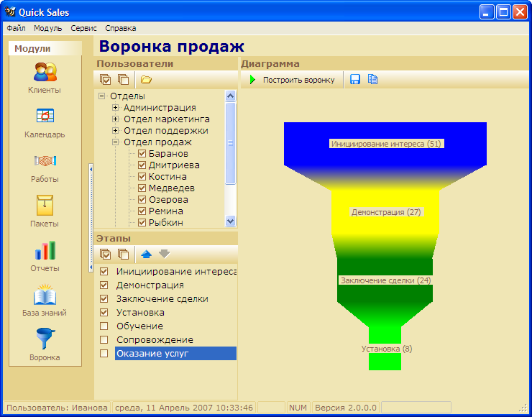Expand Отдел поддержки node
Screen dimensions: 532x417
[x=115, y=131]
